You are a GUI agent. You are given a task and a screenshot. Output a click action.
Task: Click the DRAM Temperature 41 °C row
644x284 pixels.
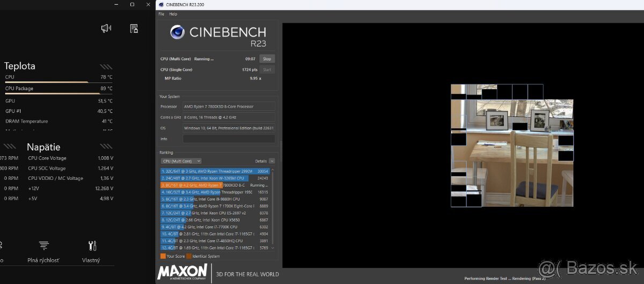point(58,121)
